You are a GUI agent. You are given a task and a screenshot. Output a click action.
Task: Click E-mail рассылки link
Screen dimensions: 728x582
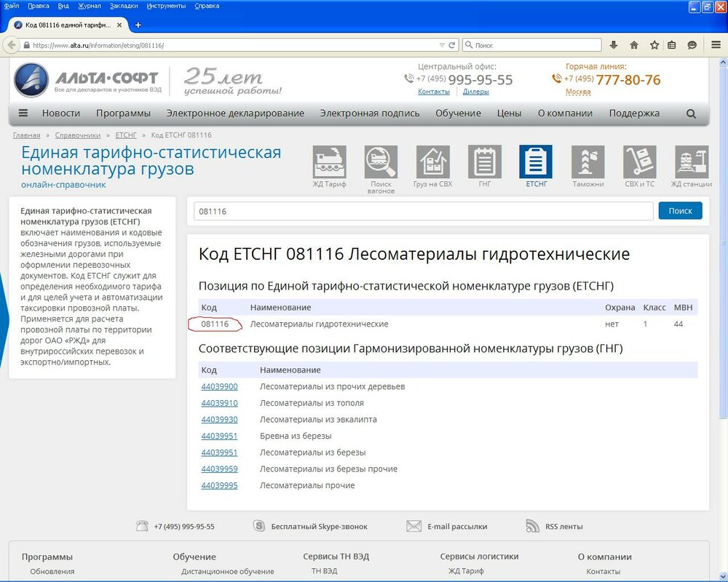[x=457, y=526]
